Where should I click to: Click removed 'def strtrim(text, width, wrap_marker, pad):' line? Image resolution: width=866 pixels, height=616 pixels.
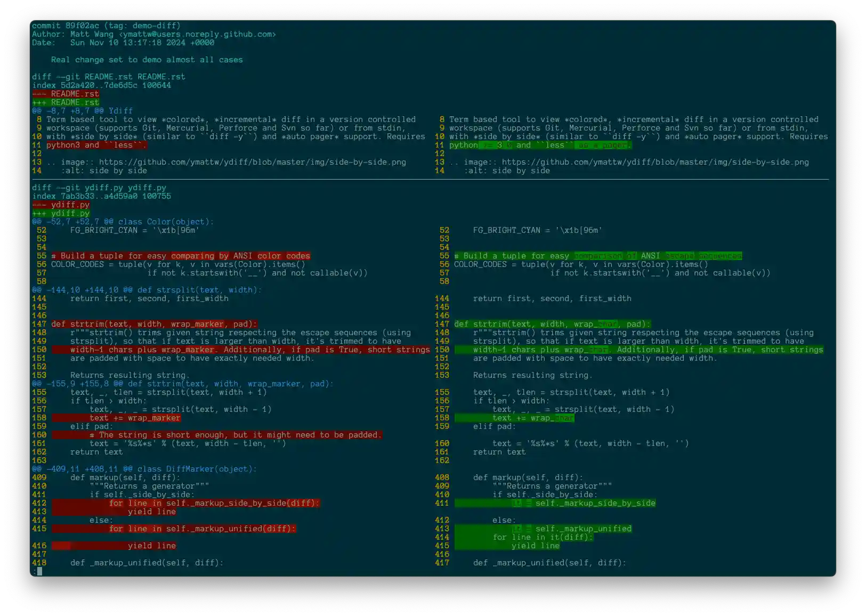(154, 324)
